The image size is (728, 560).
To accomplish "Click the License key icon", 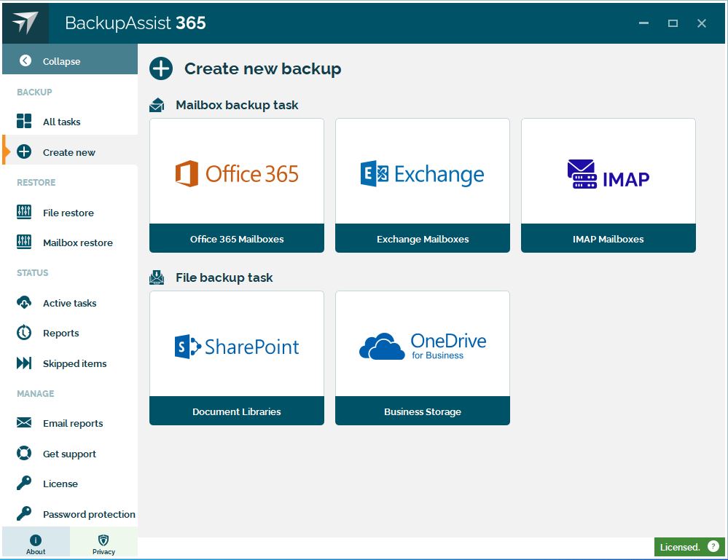I will point(24,483).
